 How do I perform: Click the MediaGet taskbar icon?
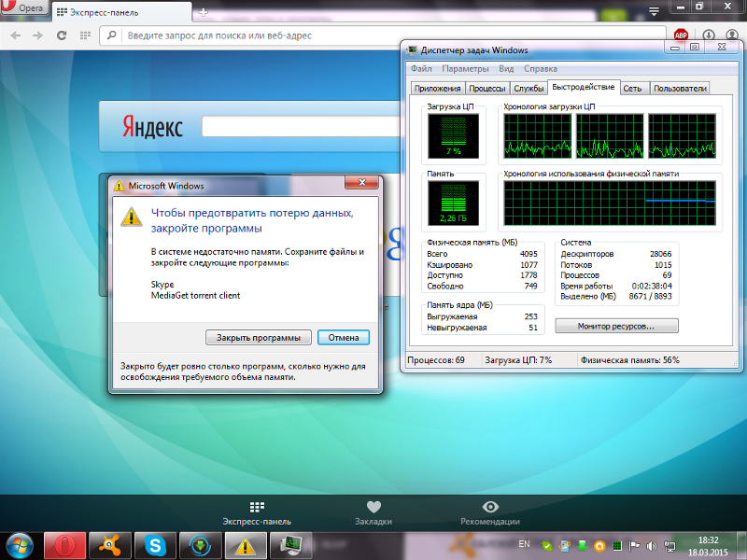199,544
